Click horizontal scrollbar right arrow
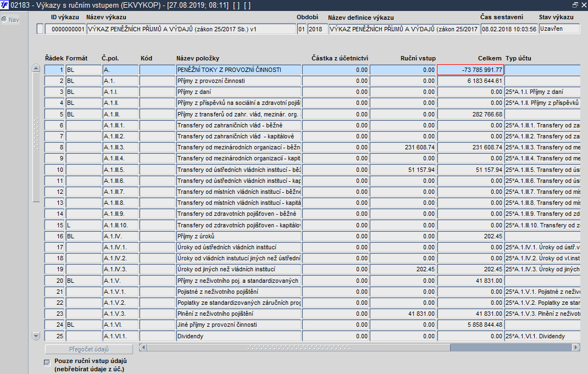The width and height of the screenshot is (588, 374). point(576,348)
